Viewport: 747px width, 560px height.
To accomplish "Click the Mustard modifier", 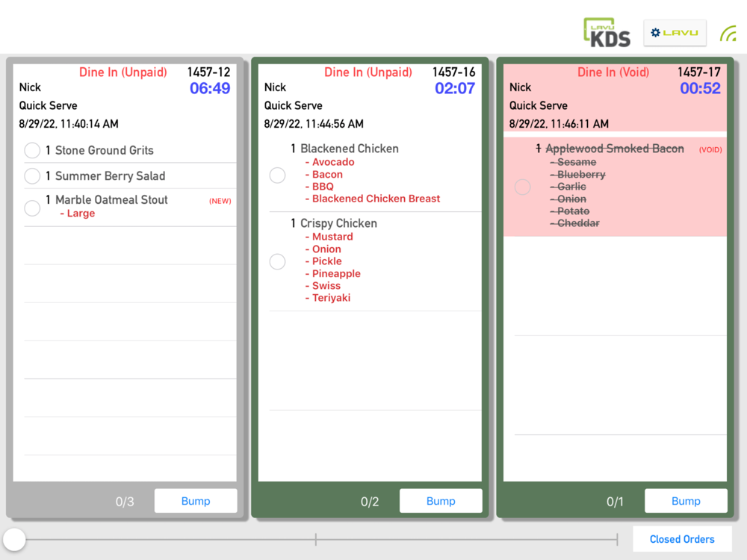I will (329, 237).
